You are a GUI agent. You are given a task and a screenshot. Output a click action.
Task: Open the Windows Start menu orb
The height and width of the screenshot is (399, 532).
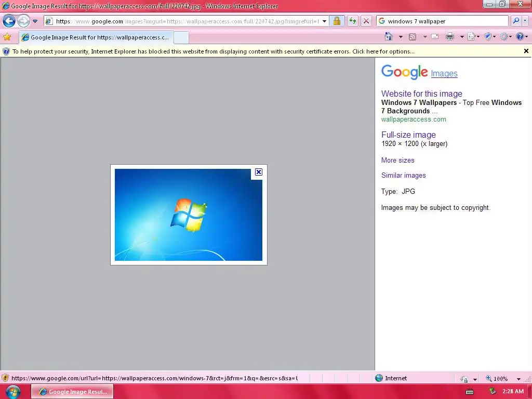[x=13, y=392]
